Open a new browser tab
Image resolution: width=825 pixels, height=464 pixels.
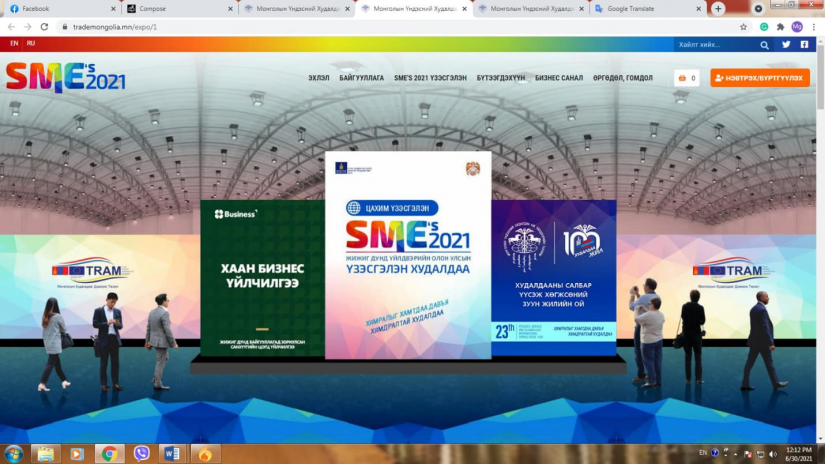[718, 8]
